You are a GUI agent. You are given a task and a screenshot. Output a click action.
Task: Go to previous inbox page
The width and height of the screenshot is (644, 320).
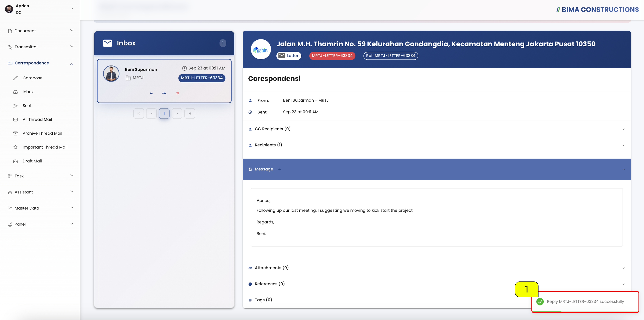(152, 114)
